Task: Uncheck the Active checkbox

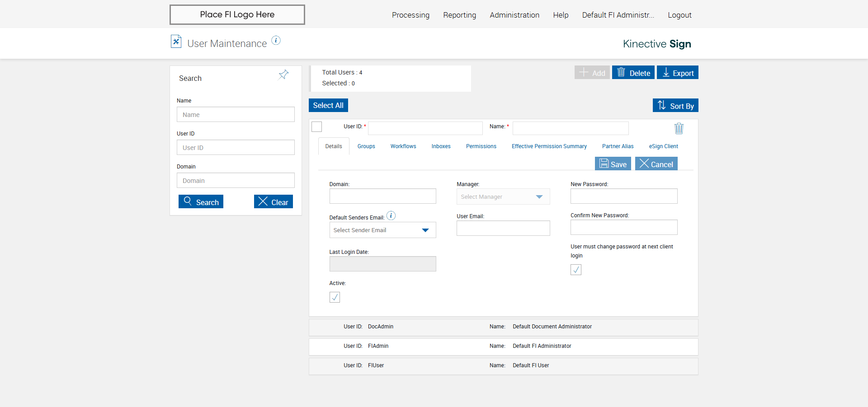Action: point(335,297)
